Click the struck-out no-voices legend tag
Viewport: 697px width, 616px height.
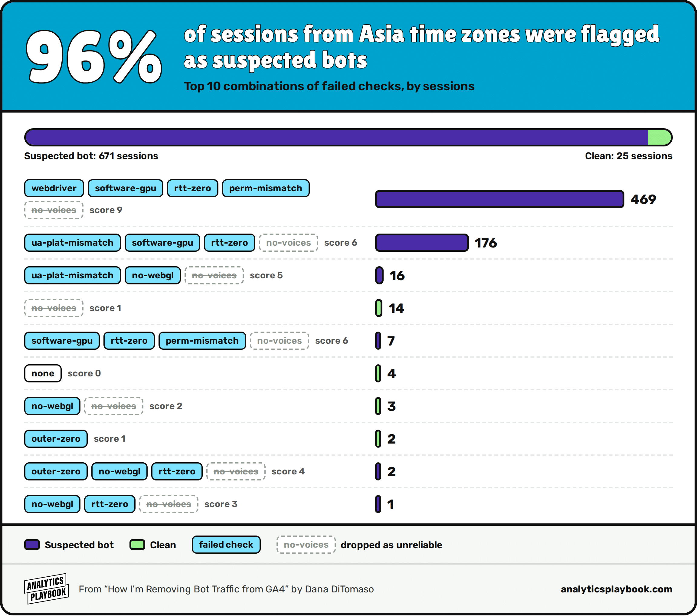pyautogui.click(x=306, y=545)
